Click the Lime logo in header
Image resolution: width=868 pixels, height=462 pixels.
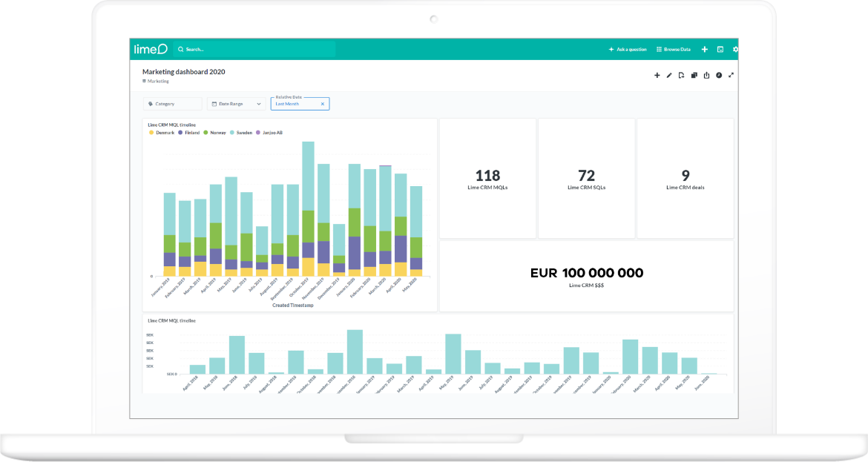[151, 49]
